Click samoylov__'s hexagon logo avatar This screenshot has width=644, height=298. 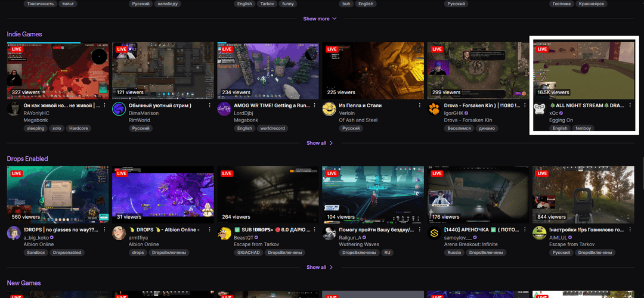[x=434, y=233]
